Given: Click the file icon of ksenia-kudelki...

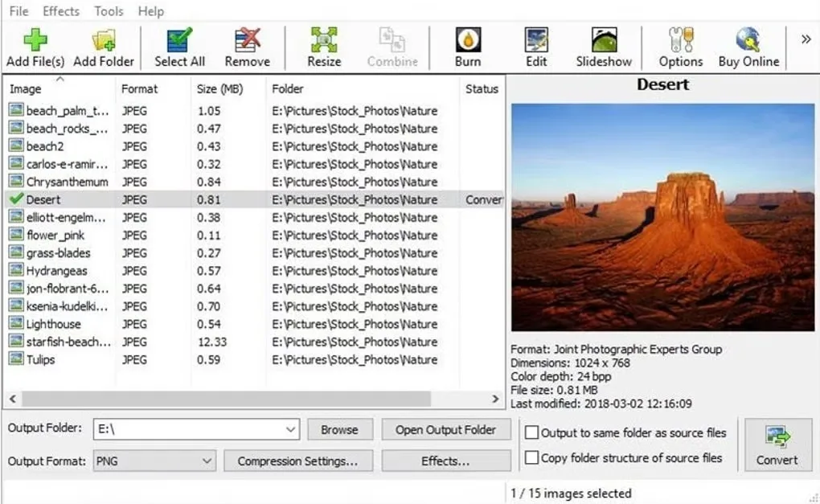Looking at the screenshot, I should (x=16, y=305).
